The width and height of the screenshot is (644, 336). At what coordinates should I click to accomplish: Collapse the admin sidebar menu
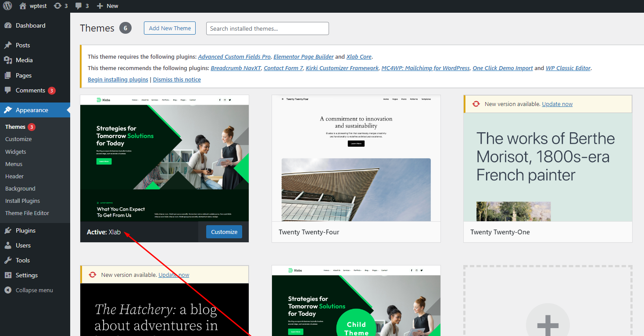34,290
